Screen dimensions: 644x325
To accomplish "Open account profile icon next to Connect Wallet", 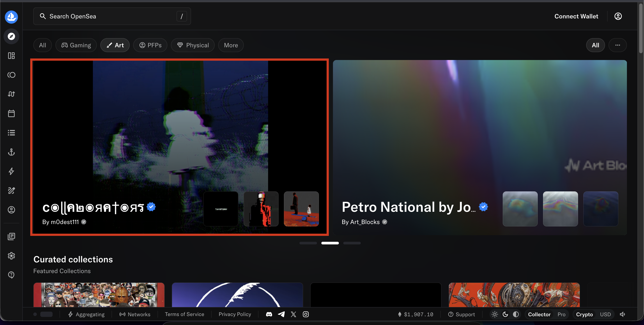I will click(x=618, y=16).
